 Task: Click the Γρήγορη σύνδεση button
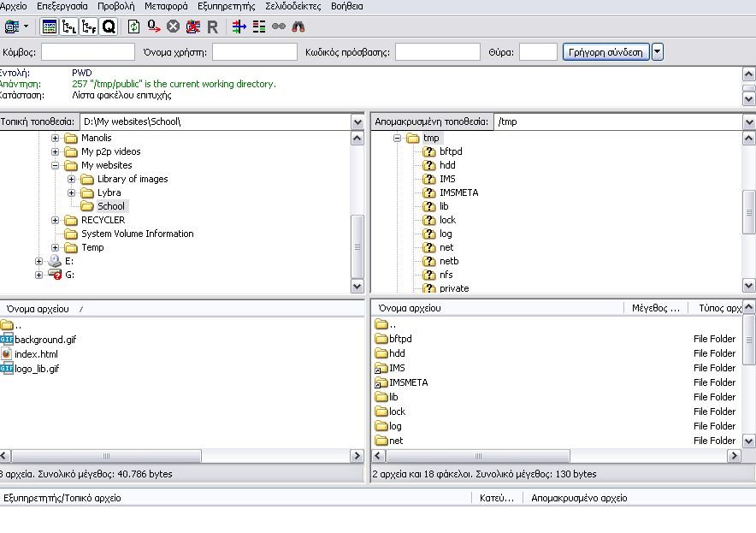tap(605, 52)
